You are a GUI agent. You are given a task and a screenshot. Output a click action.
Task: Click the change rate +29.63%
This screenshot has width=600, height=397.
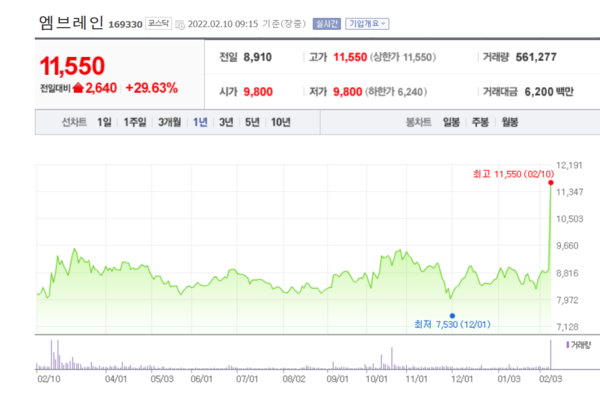pyautogui.click(x=152, y=88)
